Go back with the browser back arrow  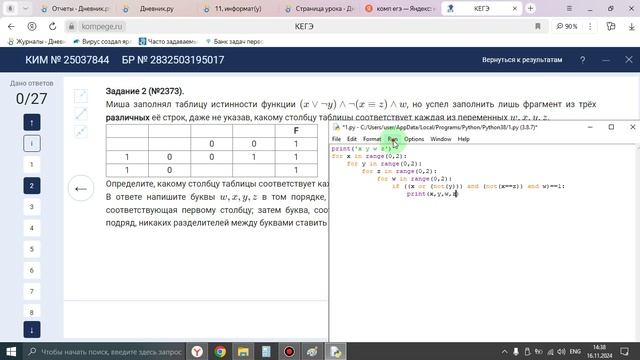(11, 27)
